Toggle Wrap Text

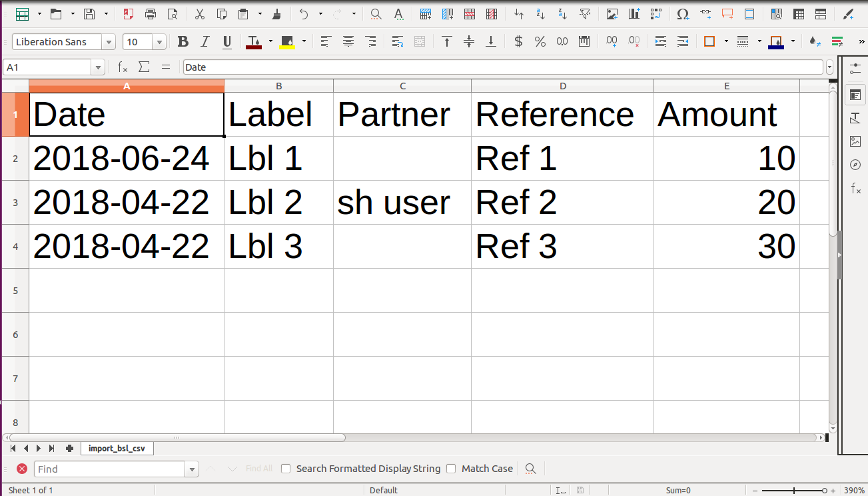click(398, 41)
